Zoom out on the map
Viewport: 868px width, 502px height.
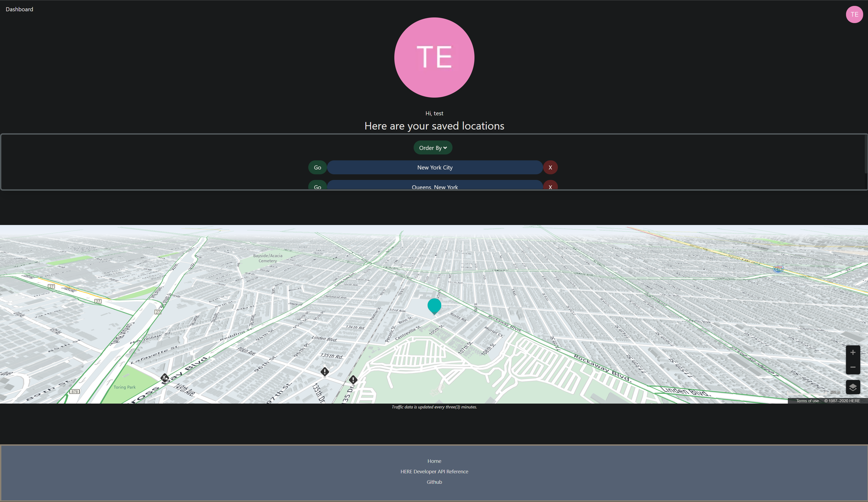pyautogui.click(x=853, y=367)
